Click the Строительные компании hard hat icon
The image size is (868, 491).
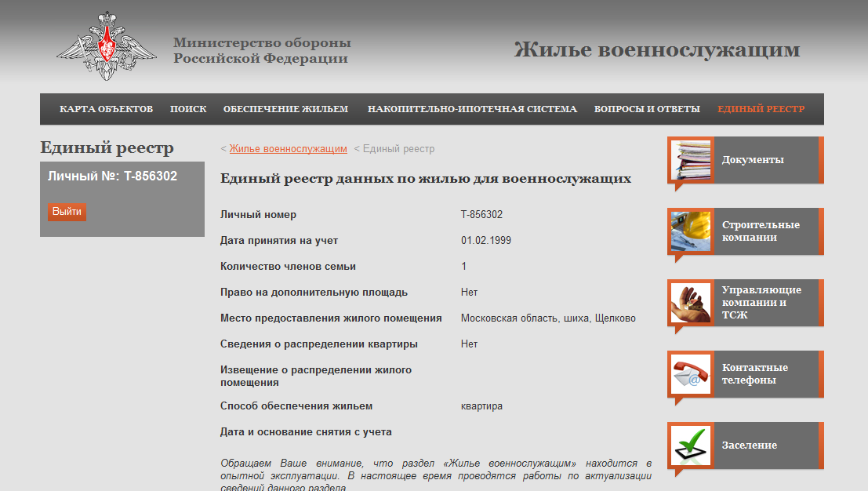(691, 231)
